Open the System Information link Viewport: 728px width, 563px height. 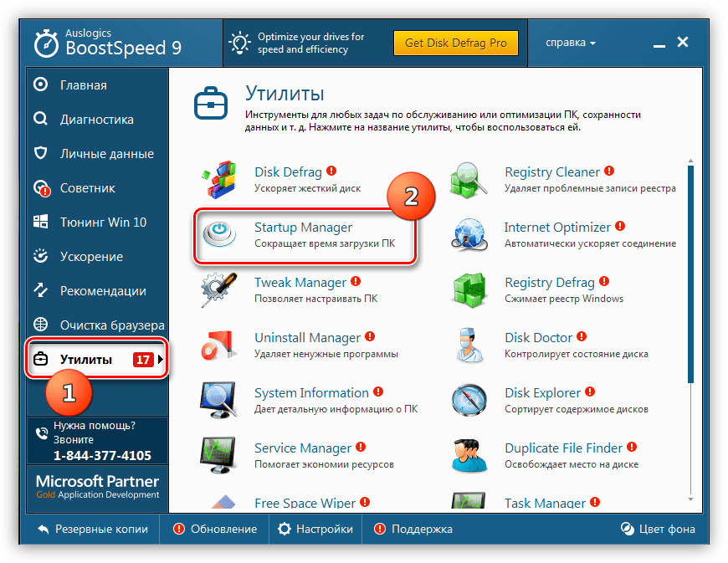(x=311, y=392)
